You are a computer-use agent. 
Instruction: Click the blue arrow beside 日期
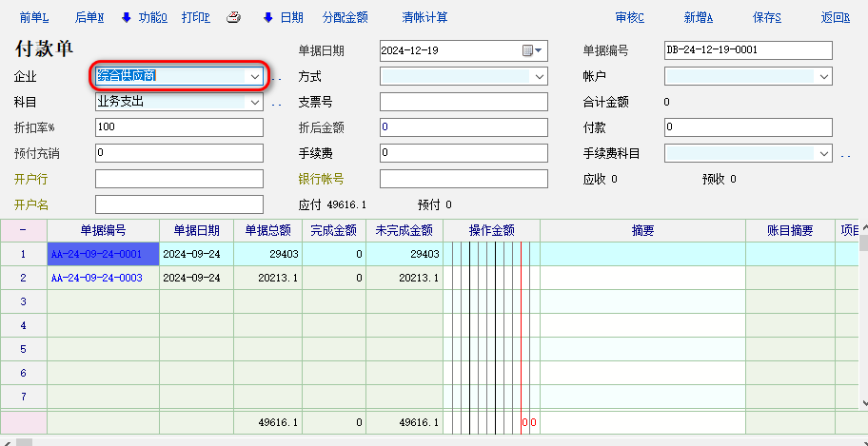pos(268,17)
